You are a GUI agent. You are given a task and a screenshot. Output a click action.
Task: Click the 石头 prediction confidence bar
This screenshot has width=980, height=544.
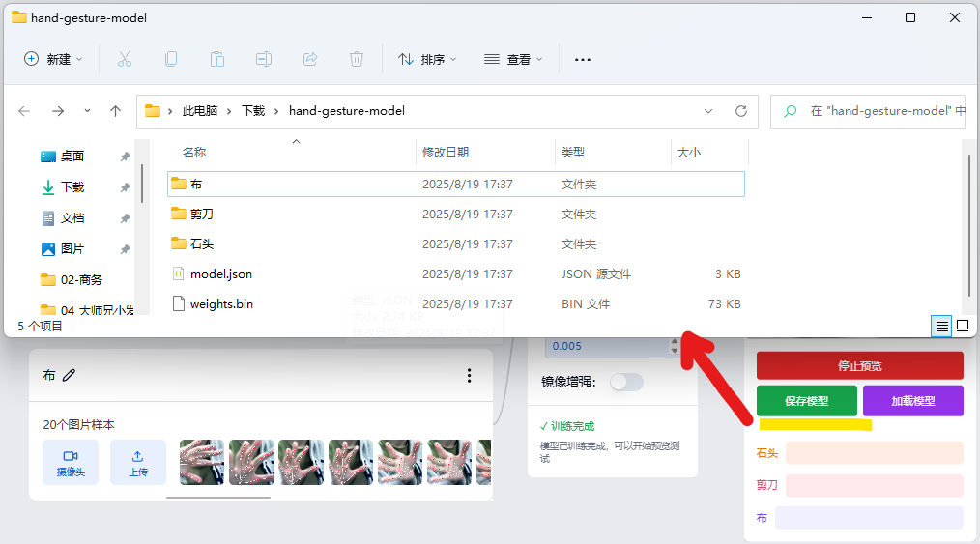pyautogui.click(x=875, y=453)
